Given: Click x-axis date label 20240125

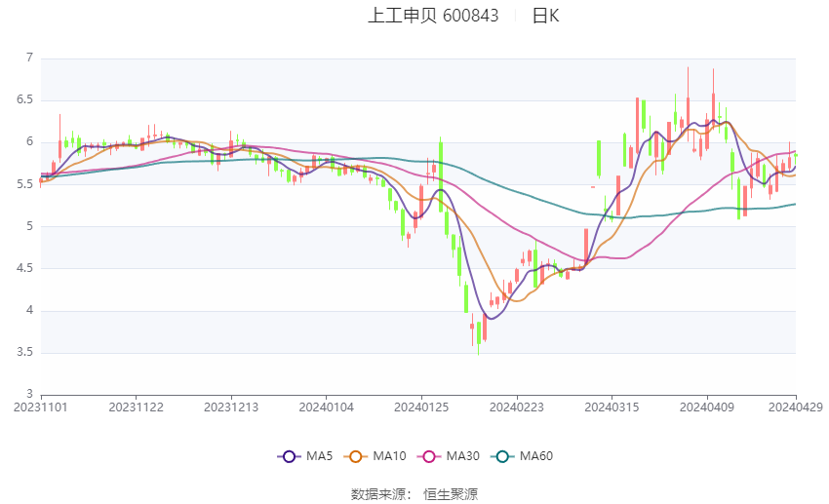Looking at the screenshot, I should pyautogui.click(x=421, y=407).
